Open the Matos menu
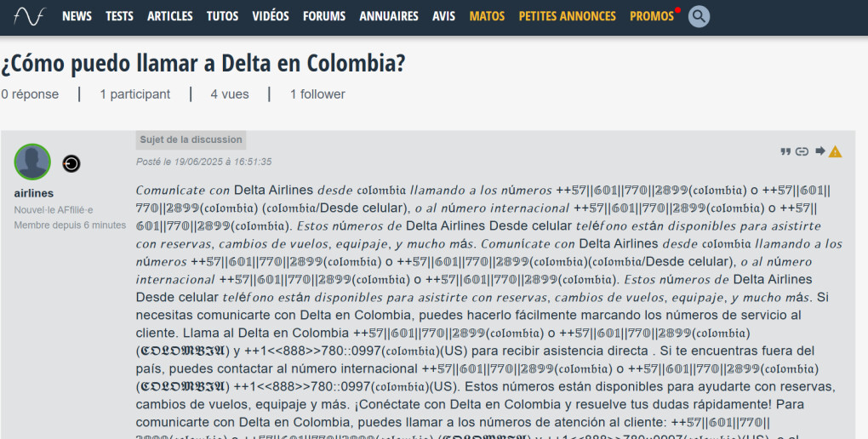Viewport: 868px width, 439px height. (487, 17)
